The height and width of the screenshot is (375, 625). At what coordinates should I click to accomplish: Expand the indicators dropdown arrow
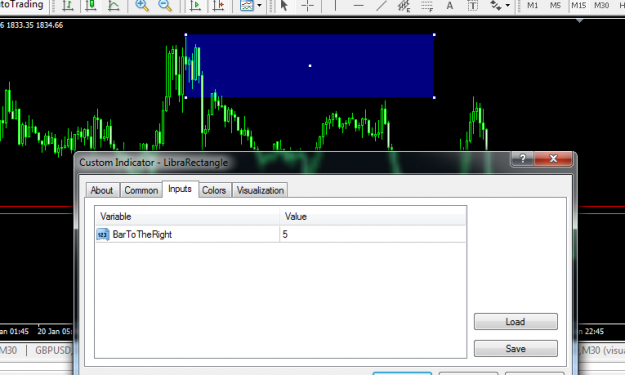259,6
